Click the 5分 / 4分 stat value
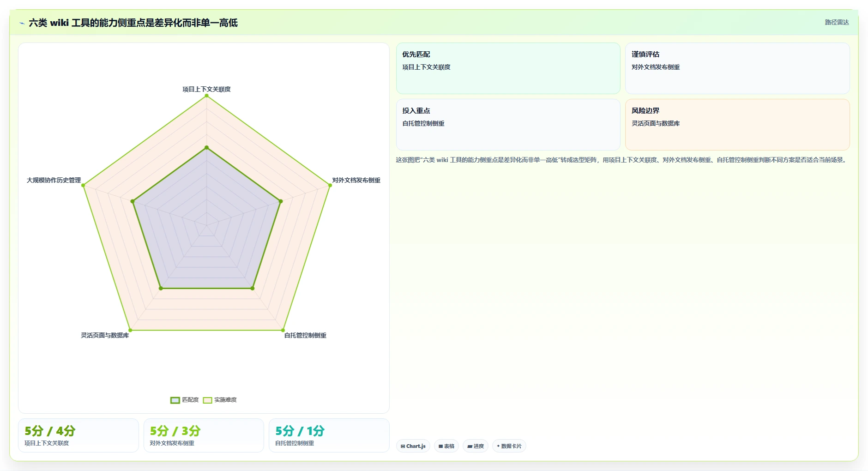Viewport: 868px width, 471px height. (x=50, y=431)
